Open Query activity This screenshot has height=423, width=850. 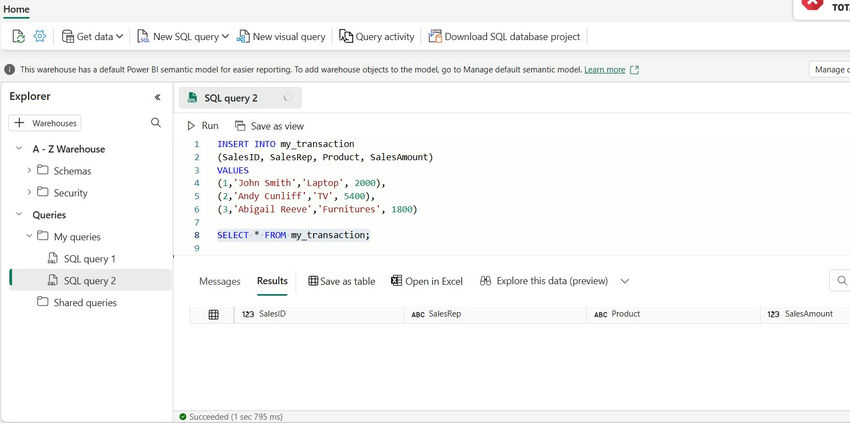[x=377, y=36]
